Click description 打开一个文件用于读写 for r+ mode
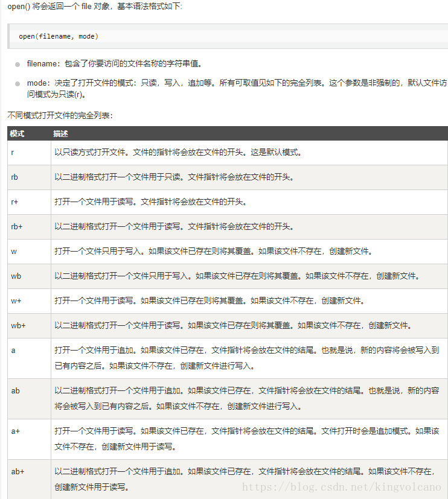This screenshot has width=448, height=499. [150, 202]
